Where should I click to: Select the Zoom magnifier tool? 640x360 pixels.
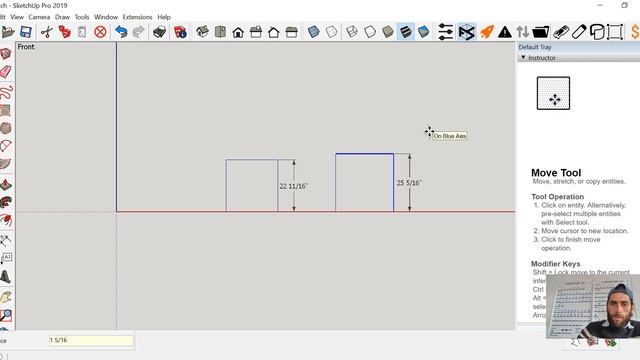[x=6, y=316]
